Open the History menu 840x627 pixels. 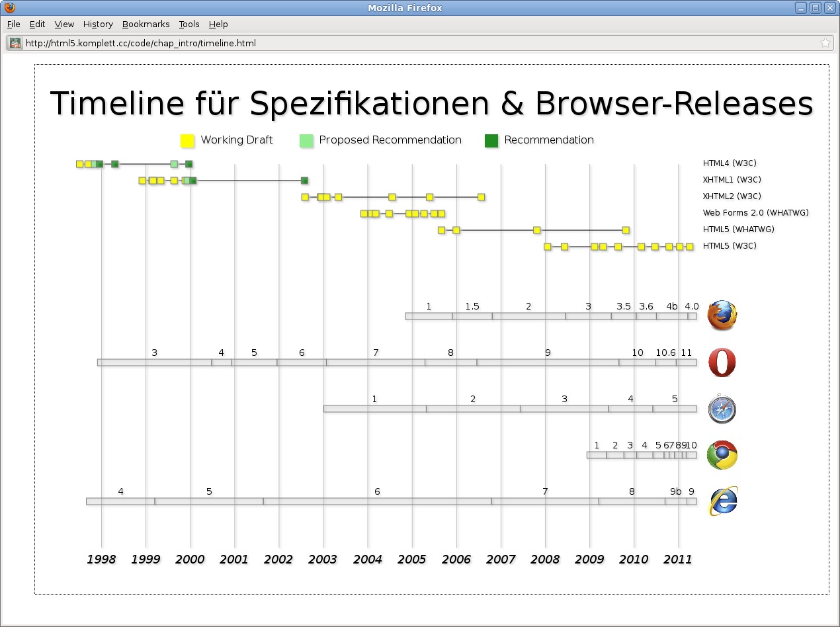[x=98, y=24]
